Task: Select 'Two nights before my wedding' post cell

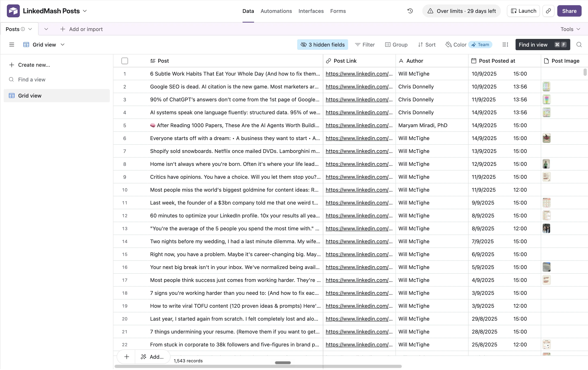Action: click(x=235, y=241)
